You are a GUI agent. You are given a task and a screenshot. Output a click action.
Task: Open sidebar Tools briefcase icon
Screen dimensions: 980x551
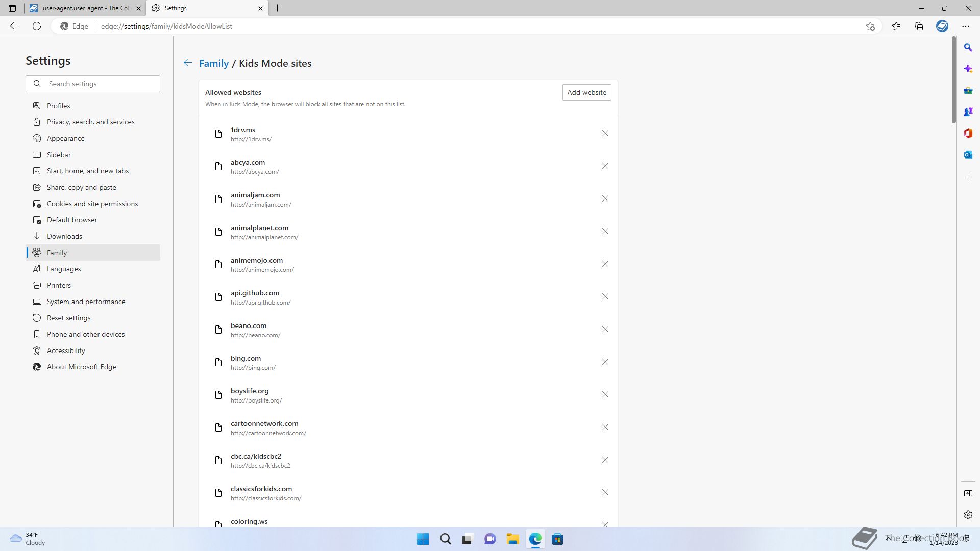pyautogui.click(x=968, y=90)
